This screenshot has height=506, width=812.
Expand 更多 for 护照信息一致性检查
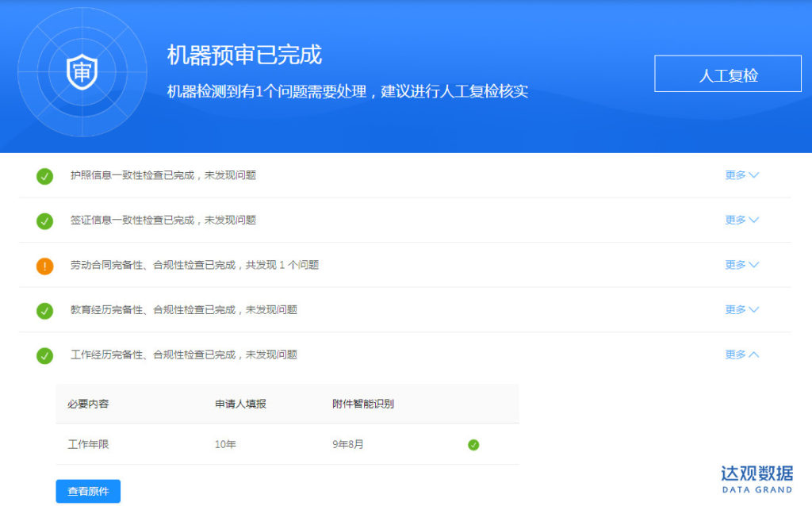[x=741, y=175]
